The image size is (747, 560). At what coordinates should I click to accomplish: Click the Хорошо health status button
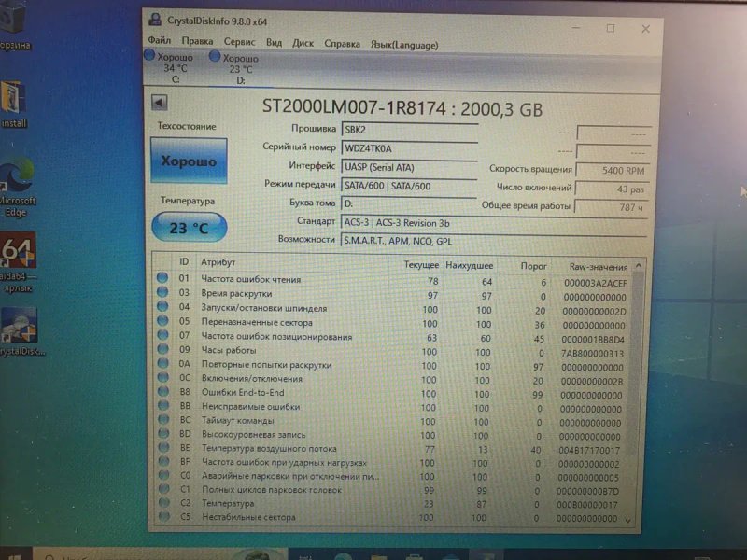tap(189, 161)
